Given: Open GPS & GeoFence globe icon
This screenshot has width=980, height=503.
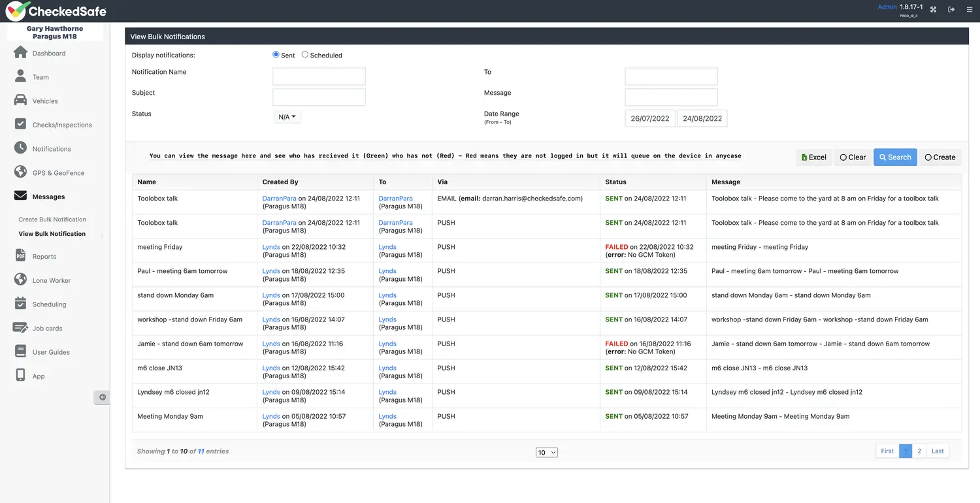Looking at the screenshot, I should pyautogui.click(x=20, y=172).
